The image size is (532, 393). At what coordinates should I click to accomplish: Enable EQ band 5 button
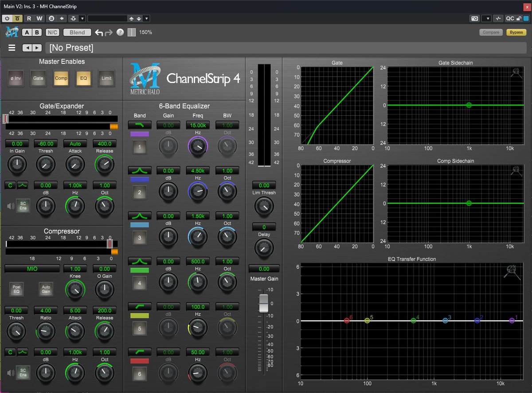coord(140,329)
